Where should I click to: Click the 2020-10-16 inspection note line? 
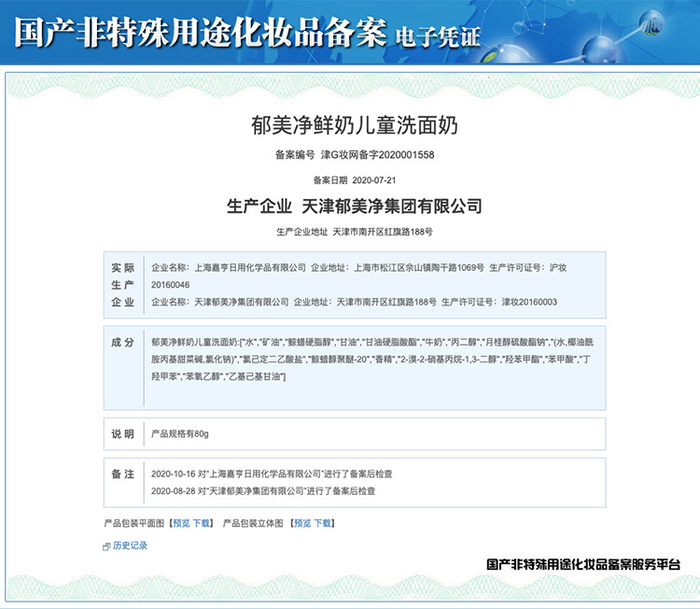tap(272, 474)
